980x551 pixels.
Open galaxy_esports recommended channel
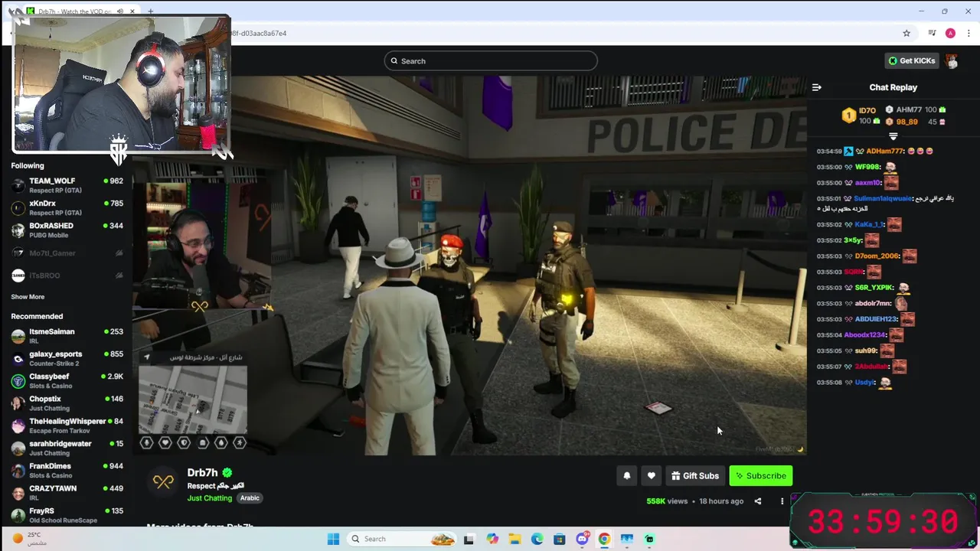67,358
